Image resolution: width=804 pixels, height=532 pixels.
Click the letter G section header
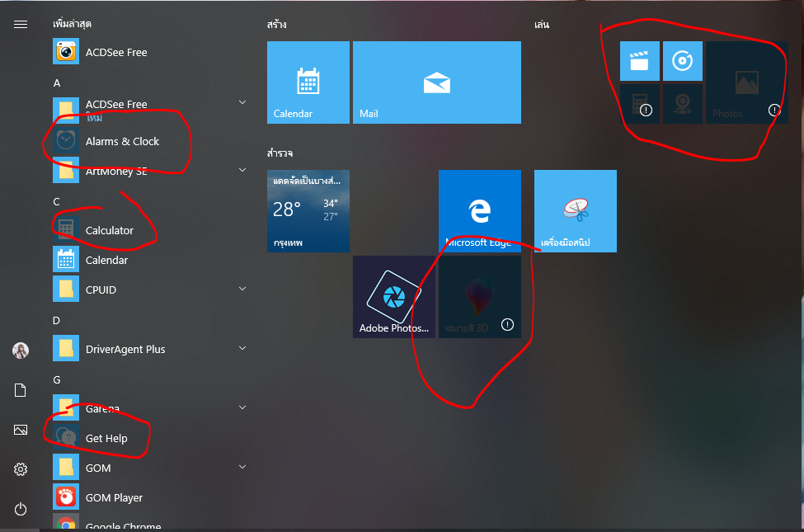click(56, 379)
